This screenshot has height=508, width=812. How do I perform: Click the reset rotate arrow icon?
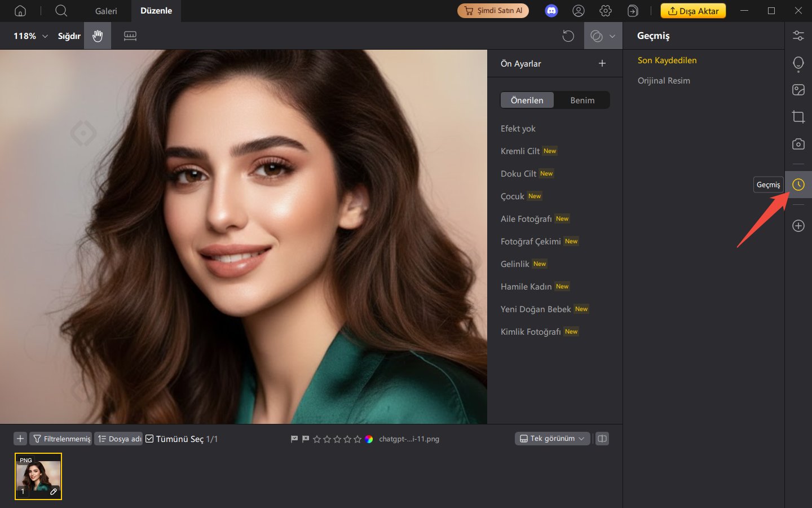[x=568, y=36]
